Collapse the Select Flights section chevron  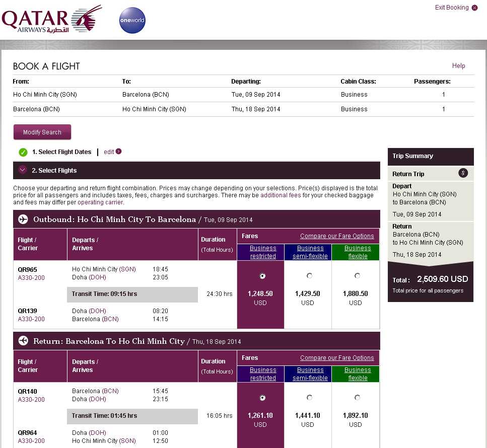(22, 170)
